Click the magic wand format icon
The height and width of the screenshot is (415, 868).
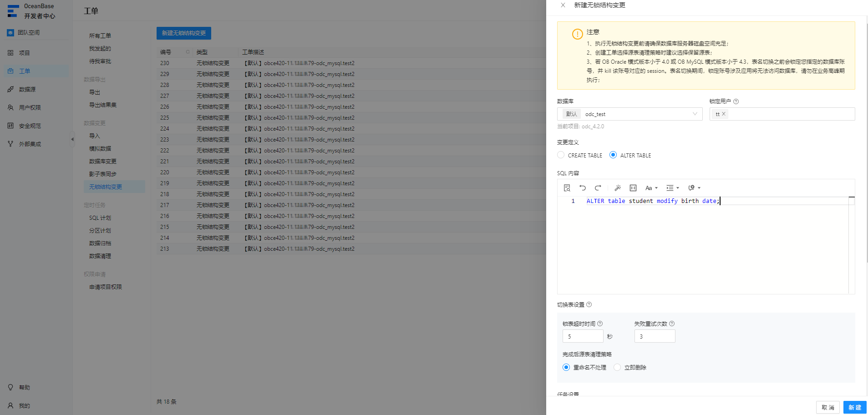[x=618, y=188]
